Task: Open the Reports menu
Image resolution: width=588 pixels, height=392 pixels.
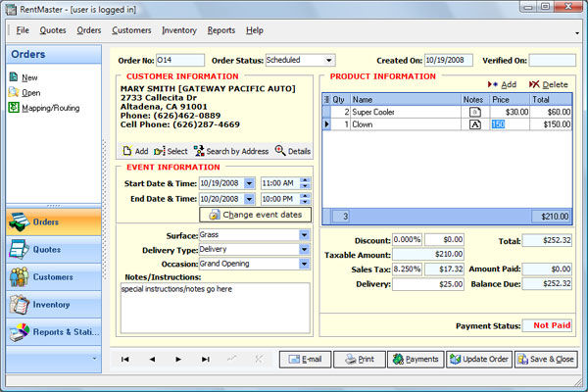Action: (x=220, y=30)
